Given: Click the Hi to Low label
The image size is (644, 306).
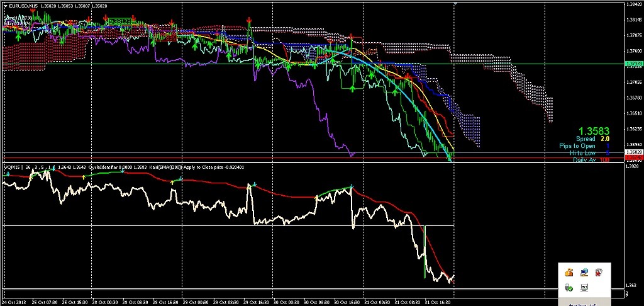Looking at the screenshot, I should (582, 152).
